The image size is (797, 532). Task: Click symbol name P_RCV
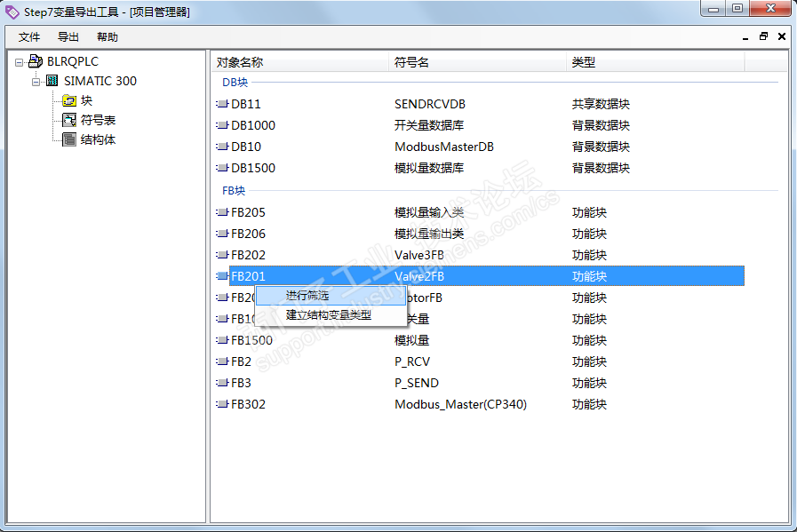412,361
